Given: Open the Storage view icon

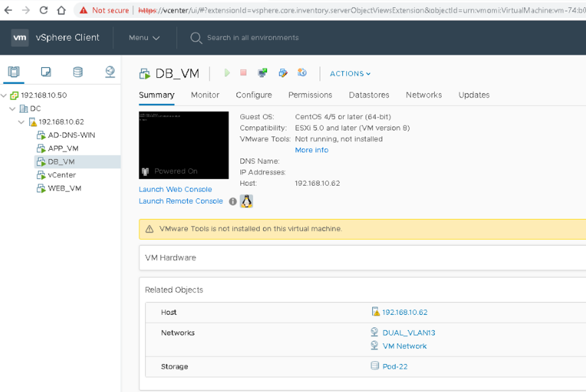Looking at the screenshot, I should pyautogui.click(x=78, y=72).
